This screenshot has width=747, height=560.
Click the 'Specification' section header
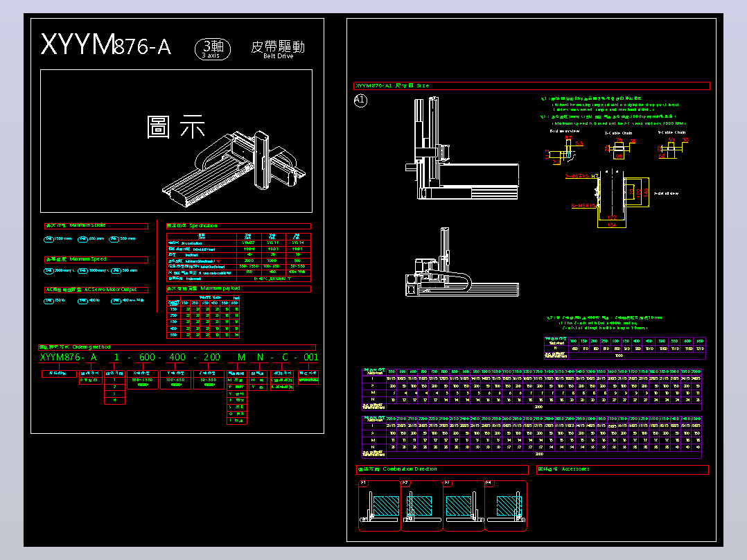click(x=238, y=226)
